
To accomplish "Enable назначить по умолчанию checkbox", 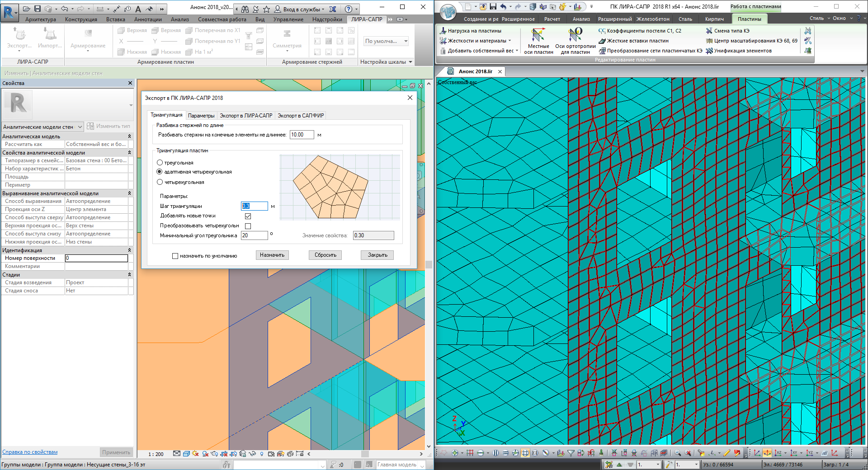I will point(175,256).
